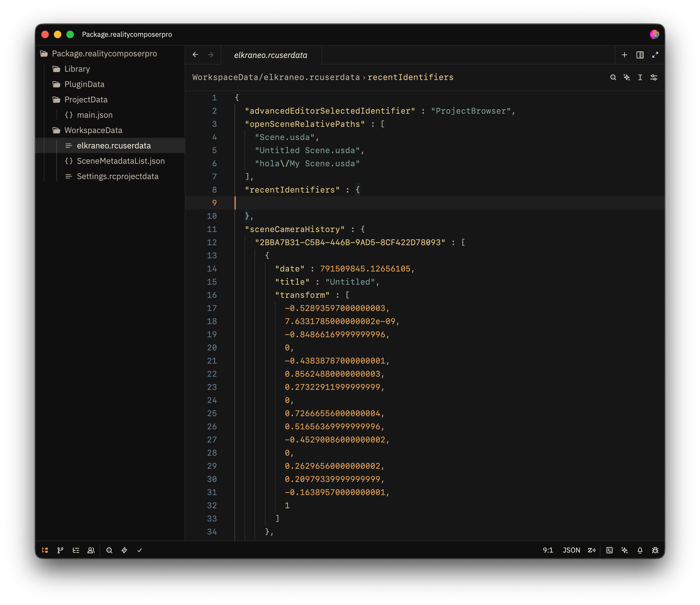Viewport: 700px width, 605px height.
Task: Open the debugger bug icon
Action: [x=655, y=550]
